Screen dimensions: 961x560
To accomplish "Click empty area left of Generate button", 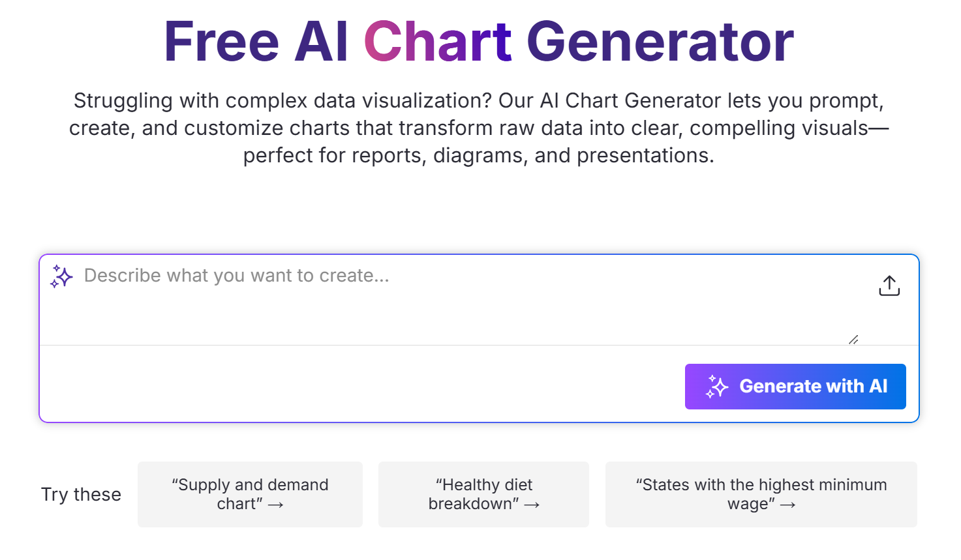I will 359,386.
